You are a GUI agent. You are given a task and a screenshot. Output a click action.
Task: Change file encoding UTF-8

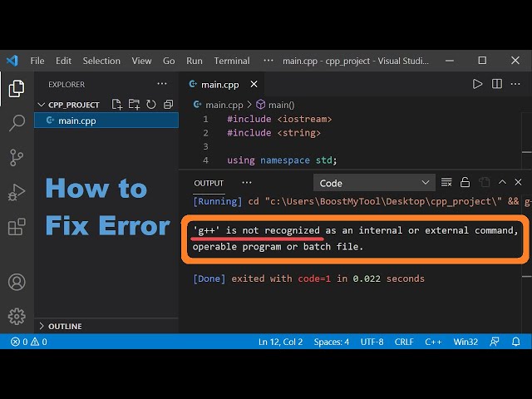tap(372, 342)
